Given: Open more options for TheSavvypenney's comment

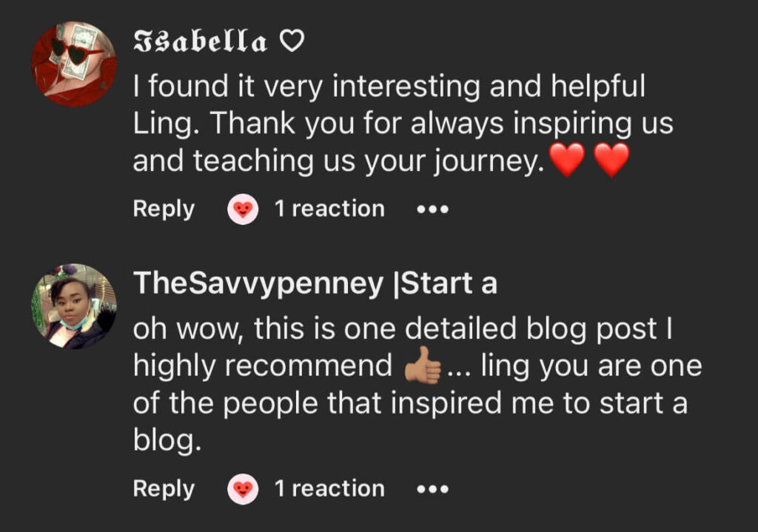Looking at the screenshot, I should point(433,489).
